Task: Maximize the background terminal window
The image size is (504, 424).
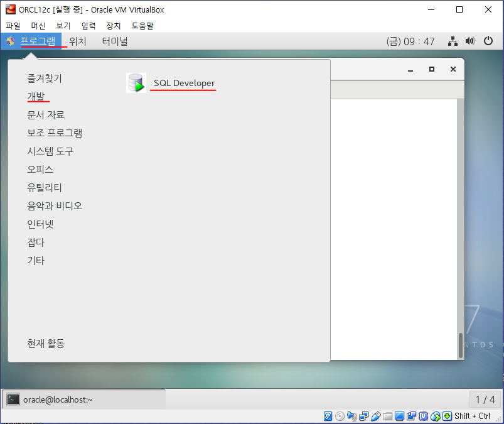Action: point(432,69)
